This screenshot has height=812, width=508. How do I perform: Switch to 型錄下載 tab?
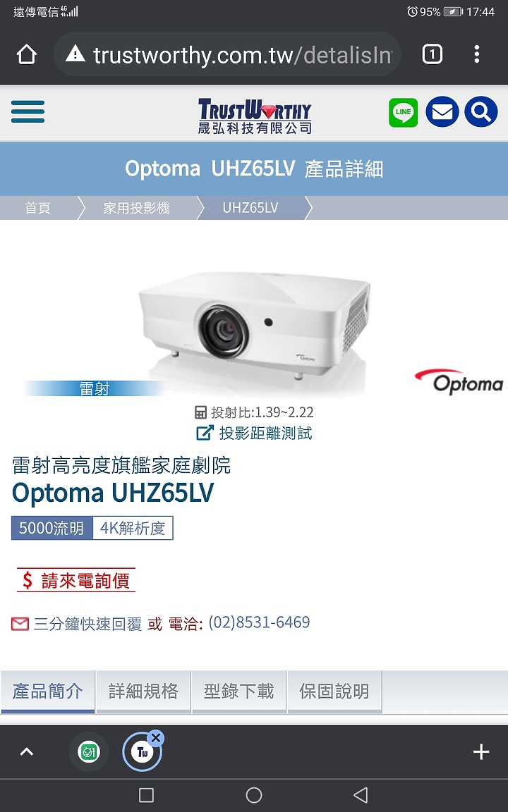click(x=239, y=691)
